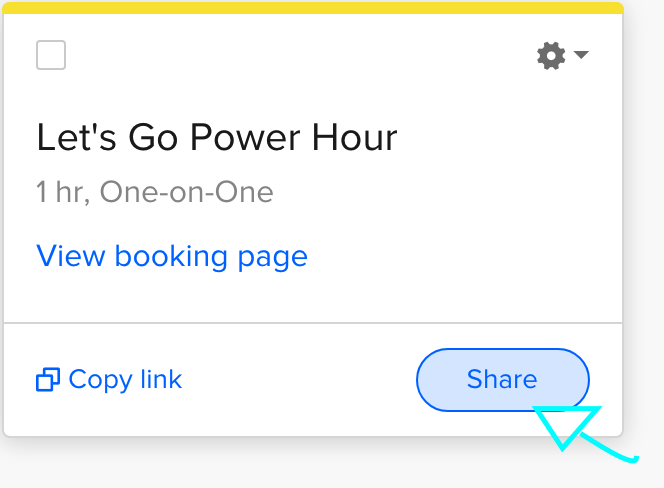Share the Let's Go Power Hour event
The image size is (664, 488).
[502, 380]
